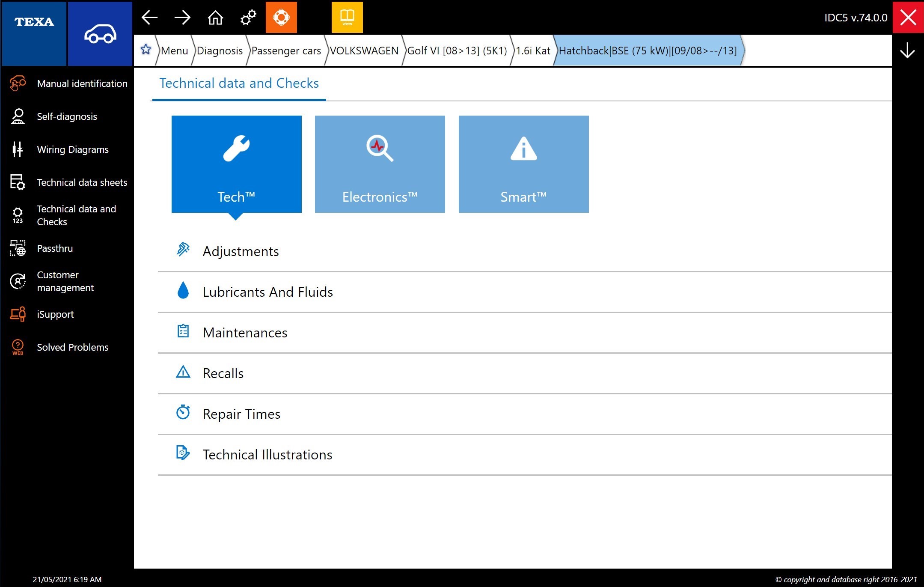Click the Passthru globe icon

coord(18,248)
